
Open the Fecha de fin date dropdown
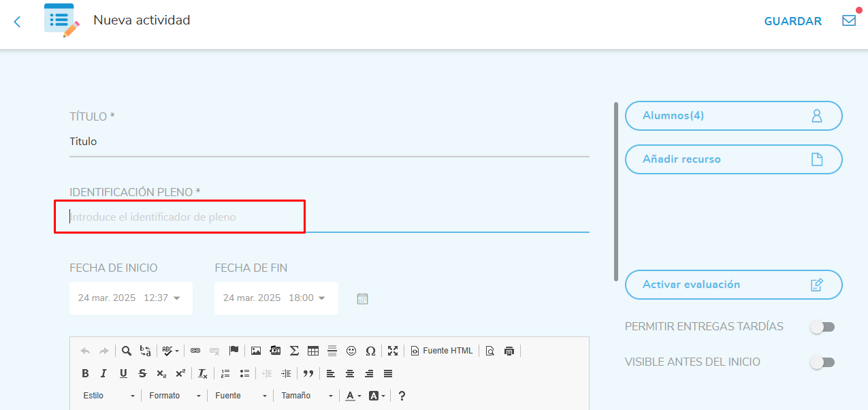pos(276,298)
